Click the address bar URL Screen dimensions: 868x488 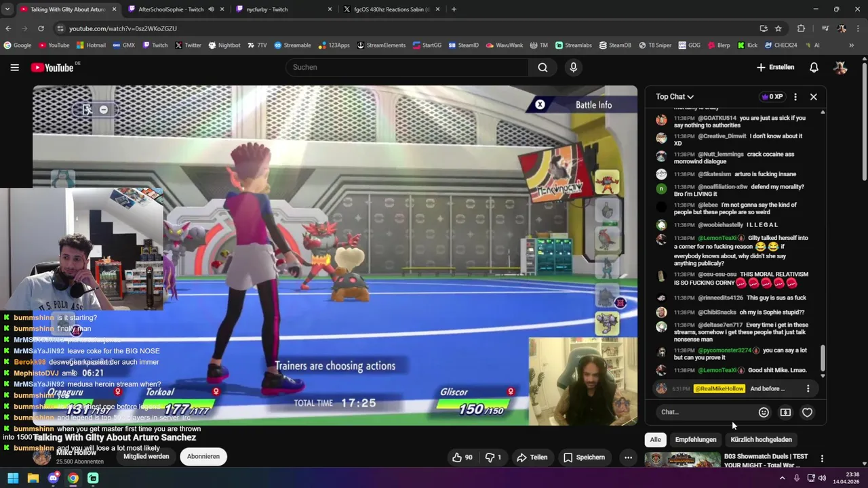[123, 28]
